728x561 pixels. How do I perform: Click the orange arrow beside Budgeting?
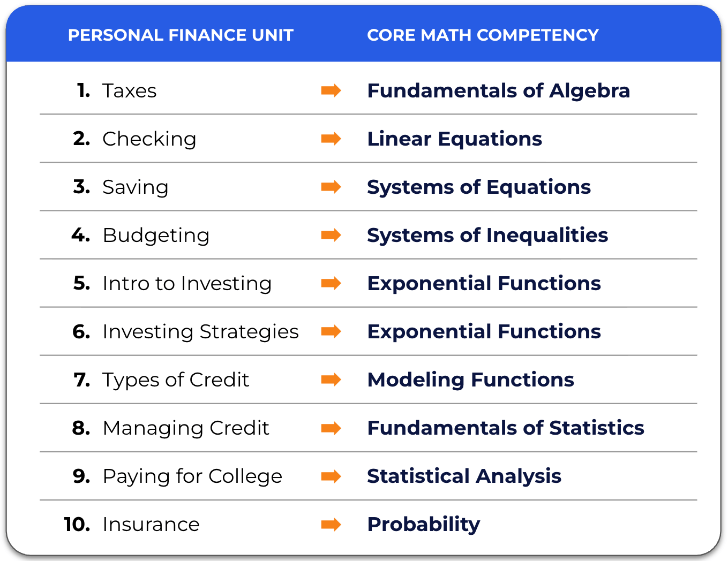coord(331,235)
